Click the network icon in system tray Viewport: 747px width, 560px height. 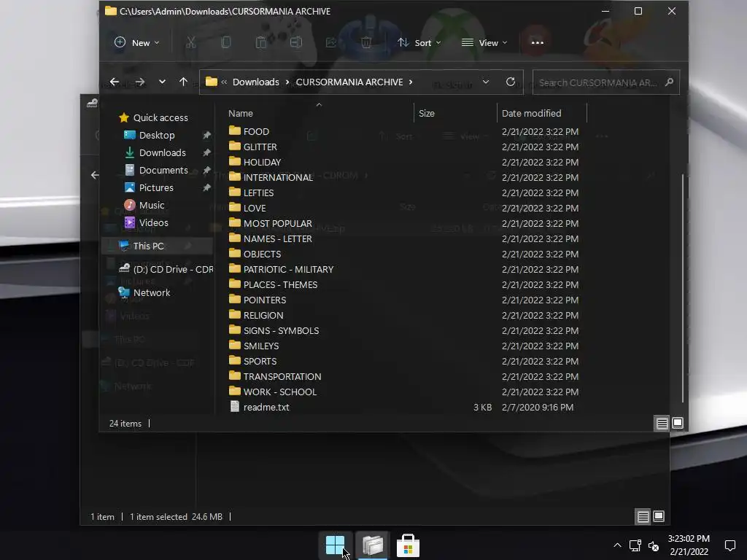(x=635, y=545)
